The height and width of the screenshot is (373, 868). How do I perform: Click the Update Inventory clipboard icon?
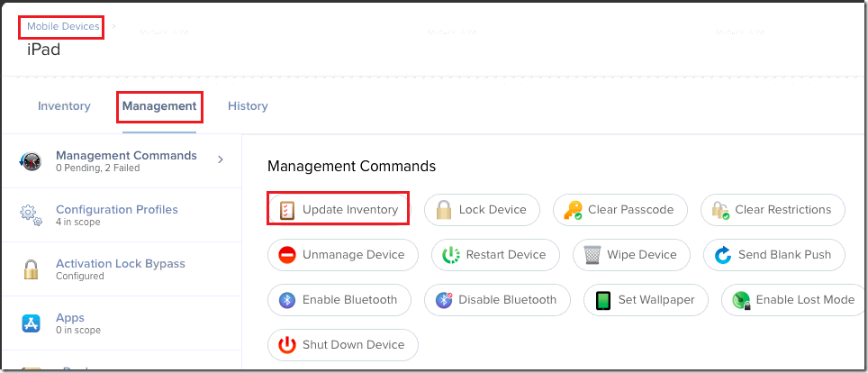pos(286,210)
